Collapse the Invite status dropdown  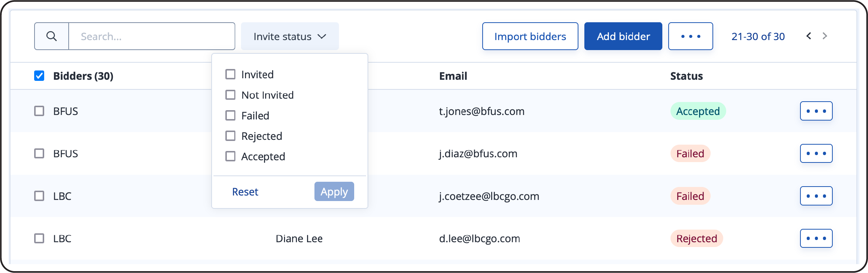click(290, 36)
